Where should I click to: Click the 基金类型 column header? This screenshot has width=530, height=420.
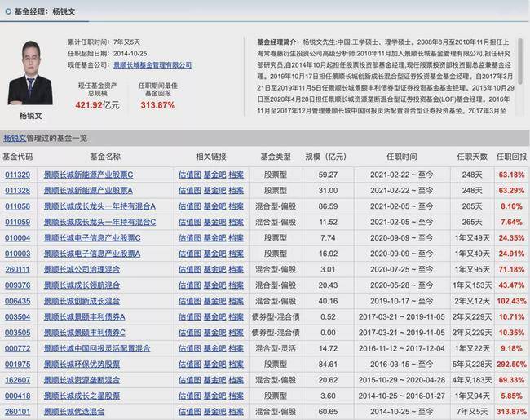276,157
